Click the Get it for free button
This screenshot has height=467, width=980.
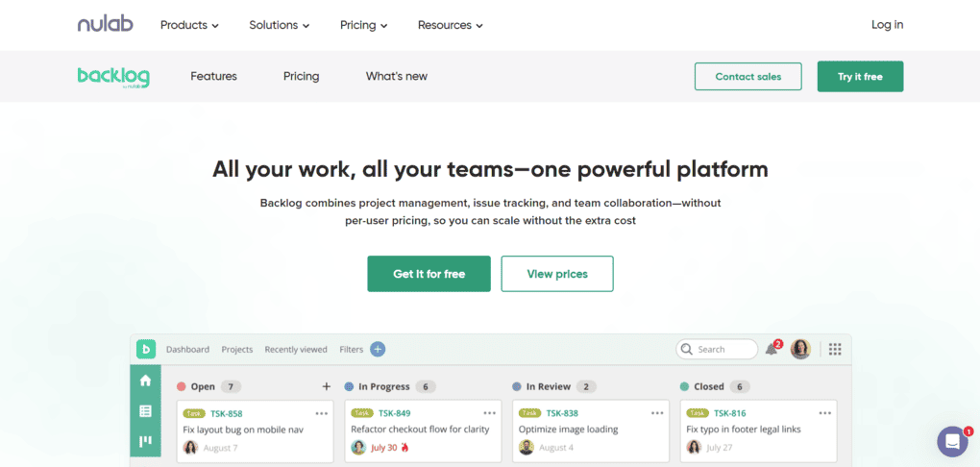point(429,274)
